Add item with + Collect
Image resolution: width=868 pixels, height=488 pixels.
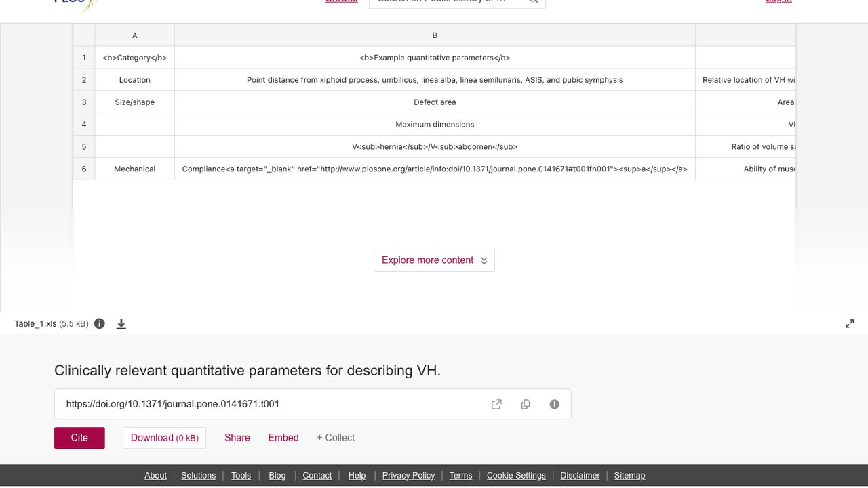(x=336, y=438)
